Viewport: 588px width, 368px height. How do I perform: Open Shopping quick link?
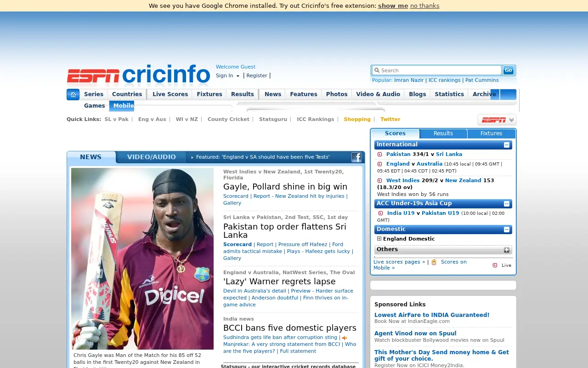click(x=357, y=120)
